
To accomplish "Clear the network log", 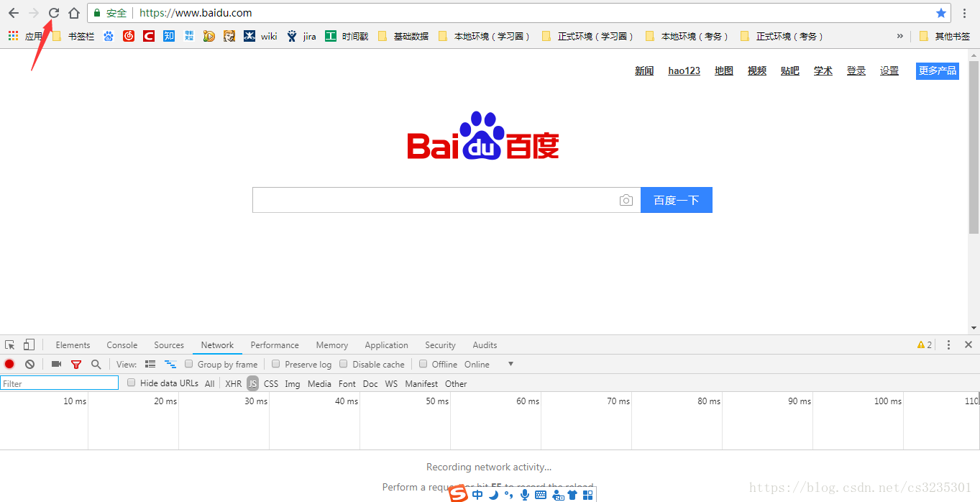I will click(29, 365).
